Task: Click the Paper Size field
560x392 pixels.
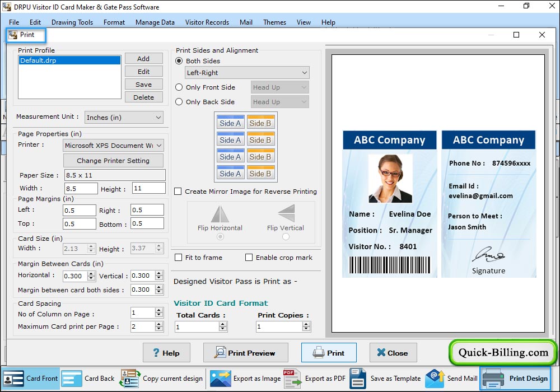Action: (x=115, y=175)
